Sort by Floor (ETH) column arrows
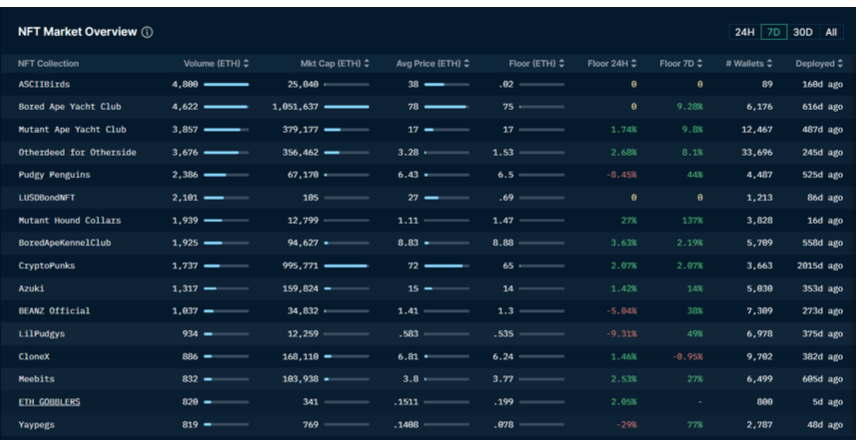 point(560,64)
